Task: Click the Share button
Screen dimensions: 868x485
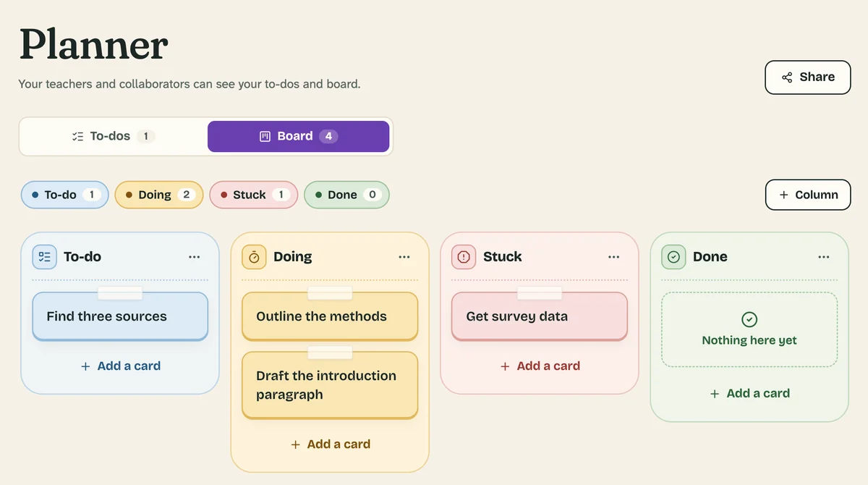Action: pyautogui.click(x=808, y=77)
